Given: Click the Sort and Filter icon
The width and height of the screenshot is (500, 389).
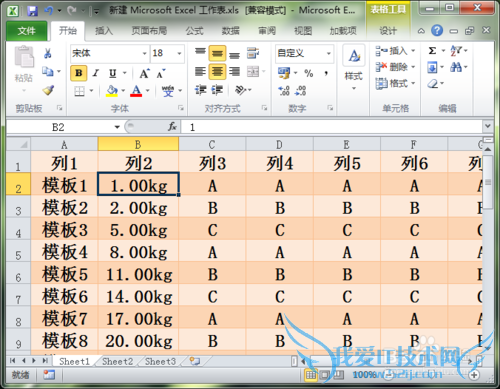Looking at the screenshot, I should [456, 51].
